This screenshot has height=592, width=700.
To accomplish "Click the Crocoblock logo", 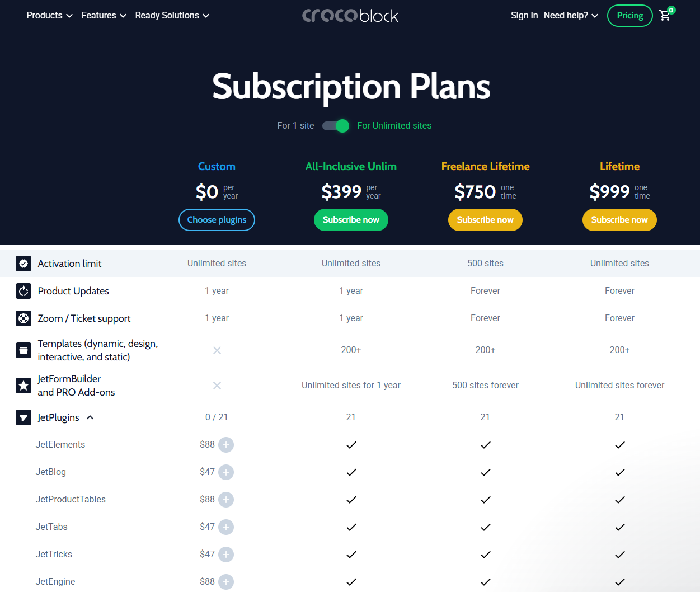I will tap(350, 16).
